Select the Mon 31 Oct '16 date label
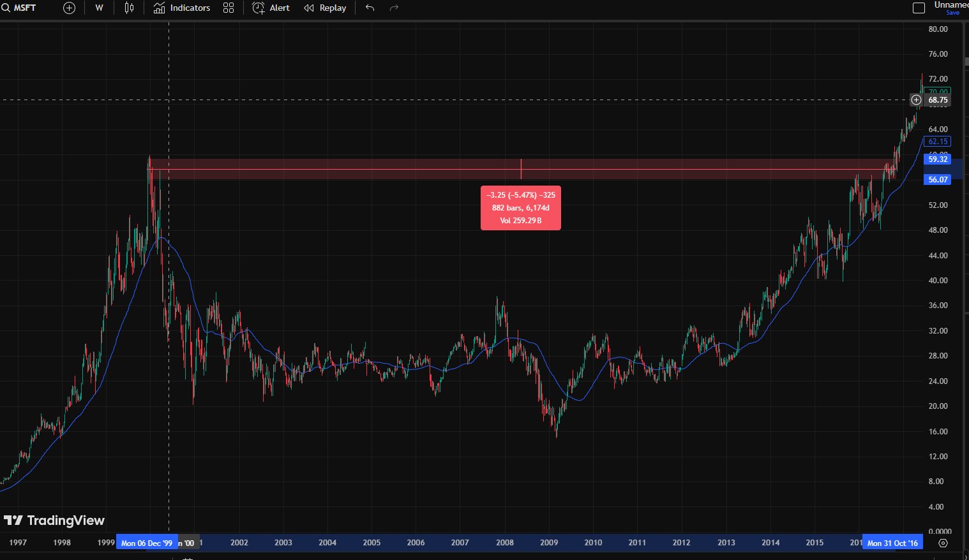 [892, 543]
